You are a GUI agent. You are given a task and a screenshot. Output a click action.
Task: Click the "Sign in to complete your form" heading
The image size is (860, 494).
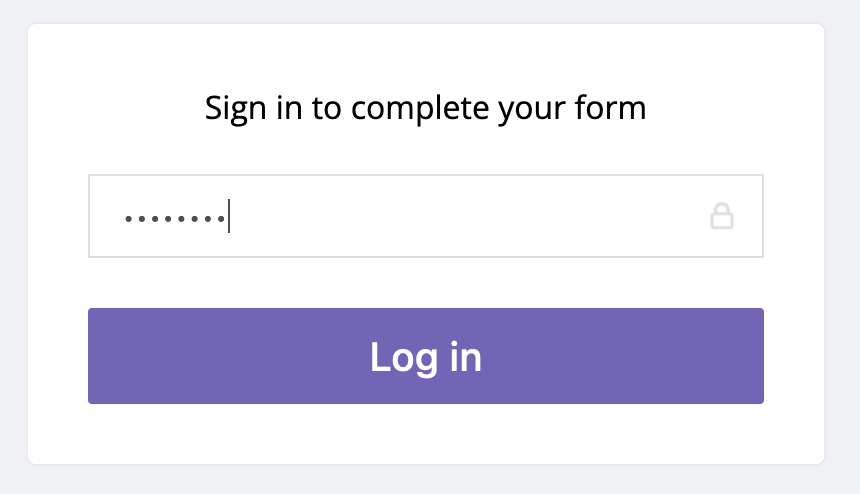(x=425, y=107)
